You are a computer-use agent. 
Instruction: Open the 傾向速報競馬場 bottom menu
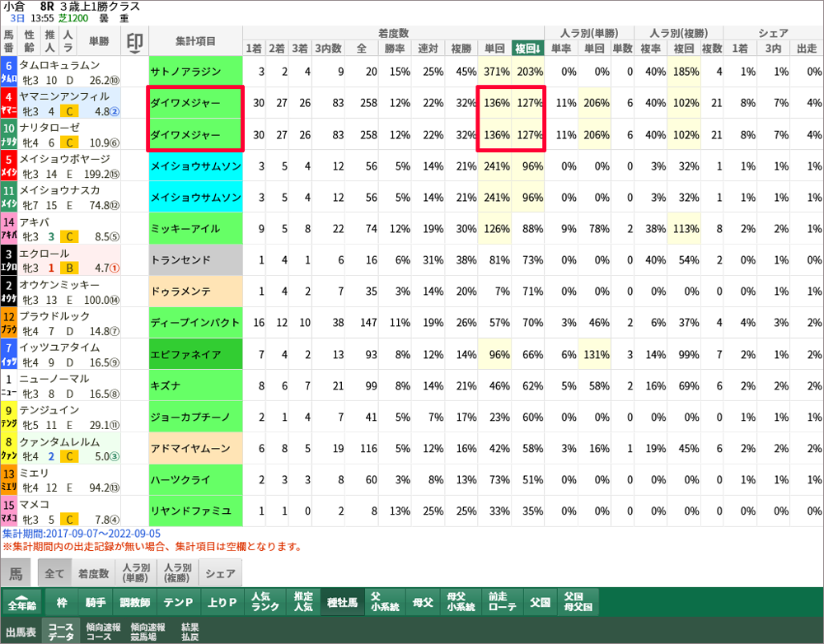tap(147, 631)
